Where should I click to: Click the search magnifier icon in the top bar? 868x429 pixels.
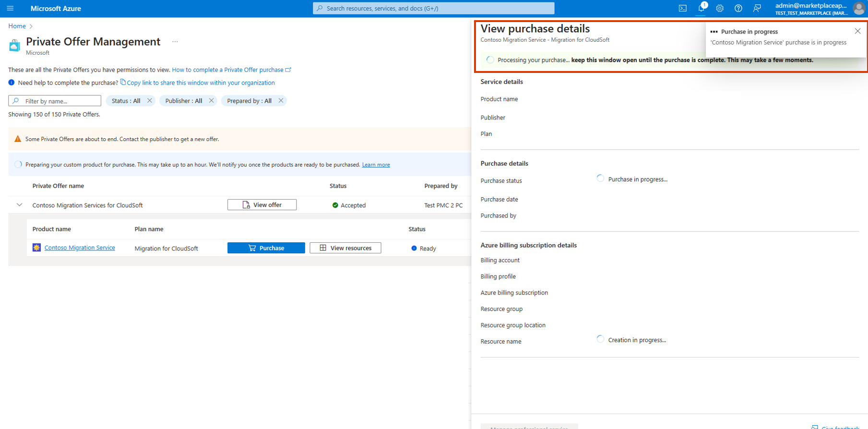click(x=320, y=8)
